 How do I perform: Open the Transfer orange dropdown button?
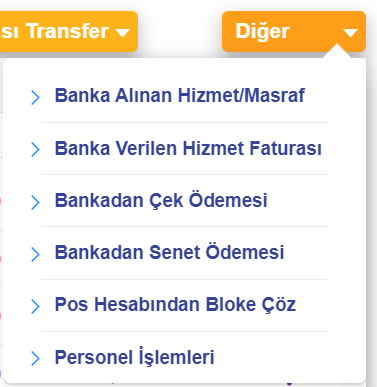[68, 31]
